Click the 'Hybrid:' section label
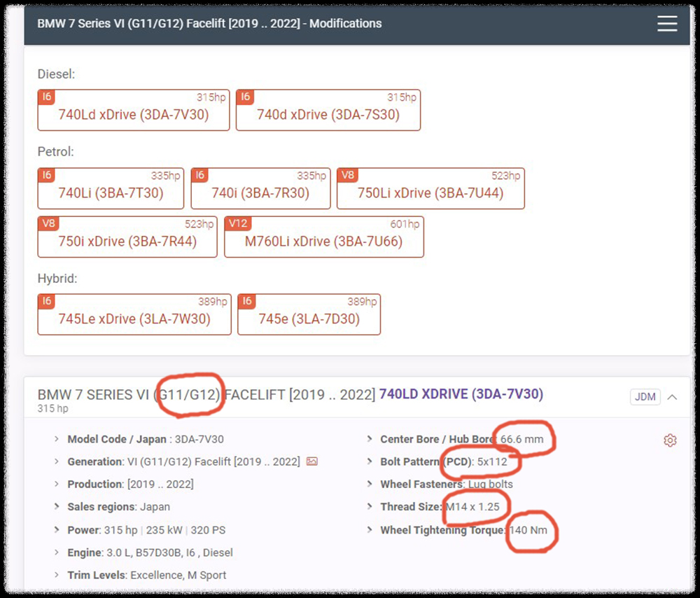The height and width of the screenshot is (598, 700). click(x=57, y=278)
